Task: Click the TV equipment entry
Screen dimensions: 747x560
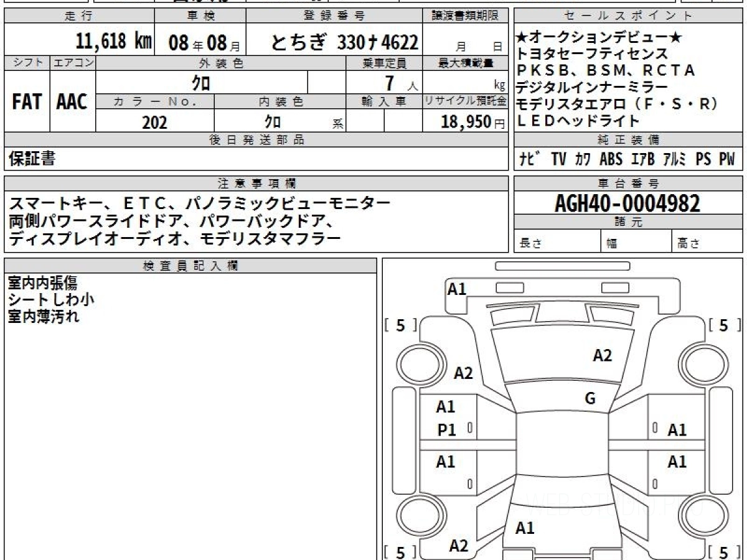Action: pos(558,159)
